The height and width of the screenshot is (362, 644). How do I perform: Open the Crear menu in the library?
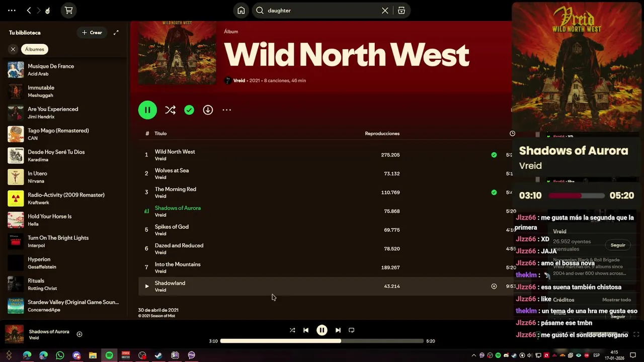click(x=92, y=33)
